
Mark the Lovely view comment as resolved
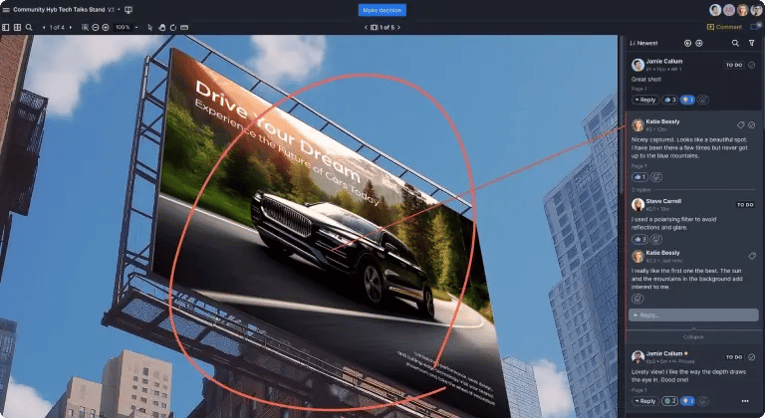[x=752, y=357]
